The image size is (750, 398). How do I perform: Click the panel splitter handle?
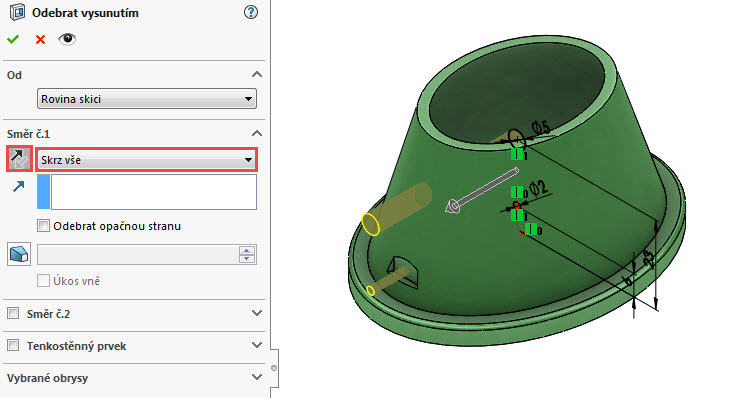(274, 368)
